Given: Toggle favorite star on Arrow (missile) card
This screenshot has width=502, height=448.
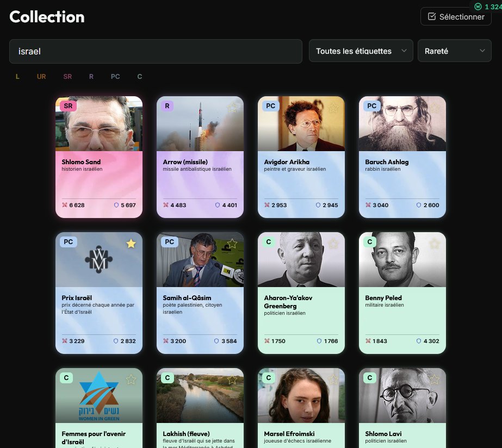Looking at the screenshot, I should click(x=232, y=108).
